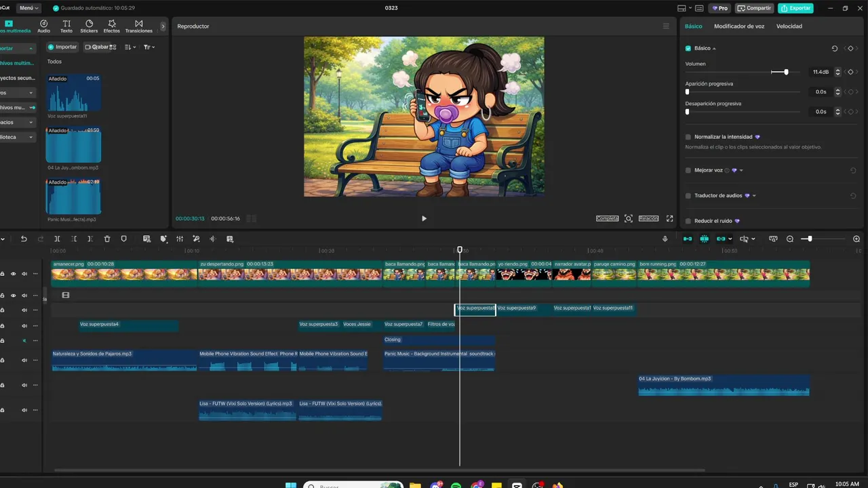Mute the Naturaleza y Sonidos track
The image size is (868, 488).
tap(24, 360)
